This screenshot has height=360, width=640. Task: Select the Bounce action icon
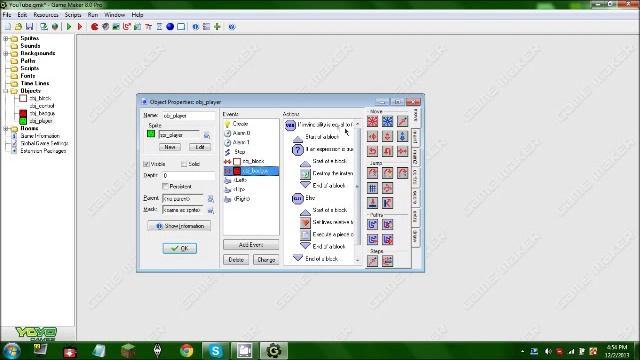coord(387,203)
